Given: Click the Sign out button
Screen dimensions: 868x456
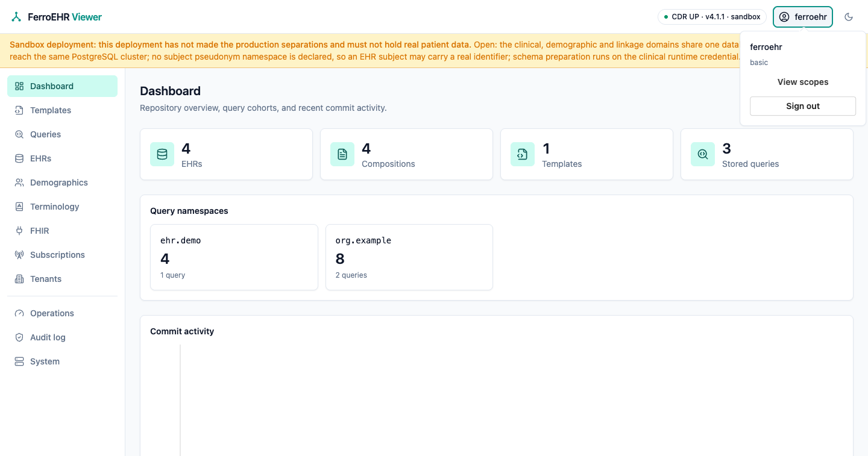Looking at the screenshot, I should click(x=803, y=106).
